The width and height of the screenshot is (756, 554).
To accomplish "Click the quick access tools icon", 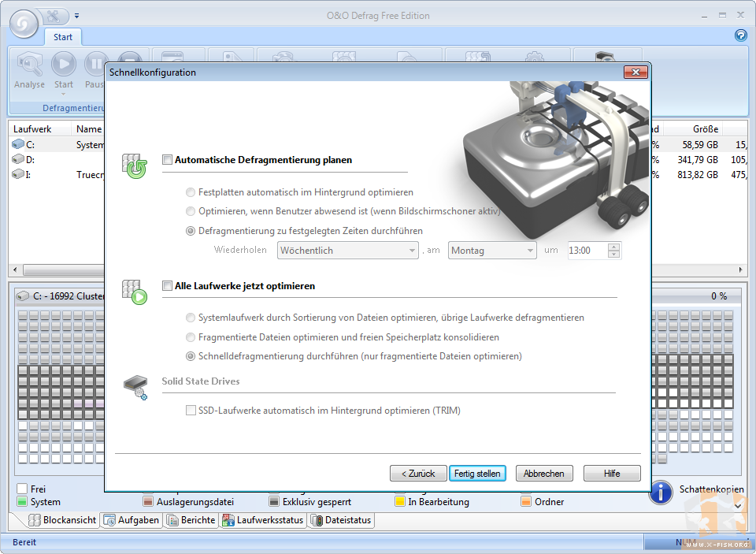I will [54, 16].
